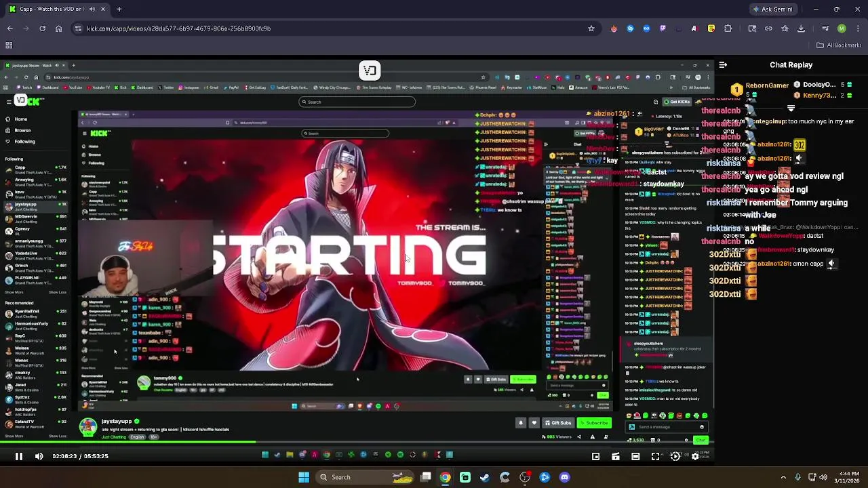
Task: Open the player settings gear
Action: tap(694, 456)
